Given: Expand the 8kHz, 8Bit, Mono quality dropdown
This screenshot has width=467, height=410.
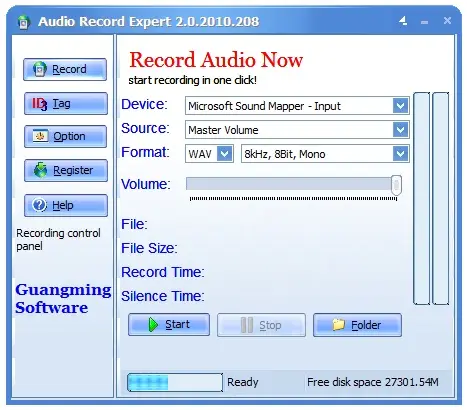Looking at the screenshot, I should (x=325, y=154).
